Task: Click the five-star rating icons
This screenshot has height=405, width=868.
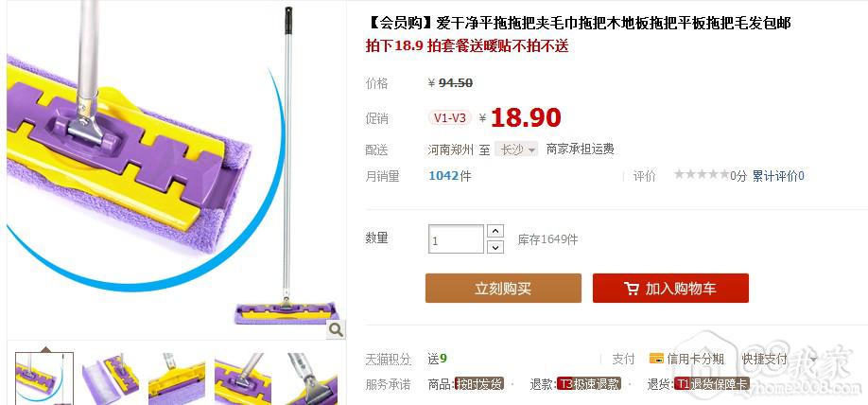Action: tap(702, 175)
